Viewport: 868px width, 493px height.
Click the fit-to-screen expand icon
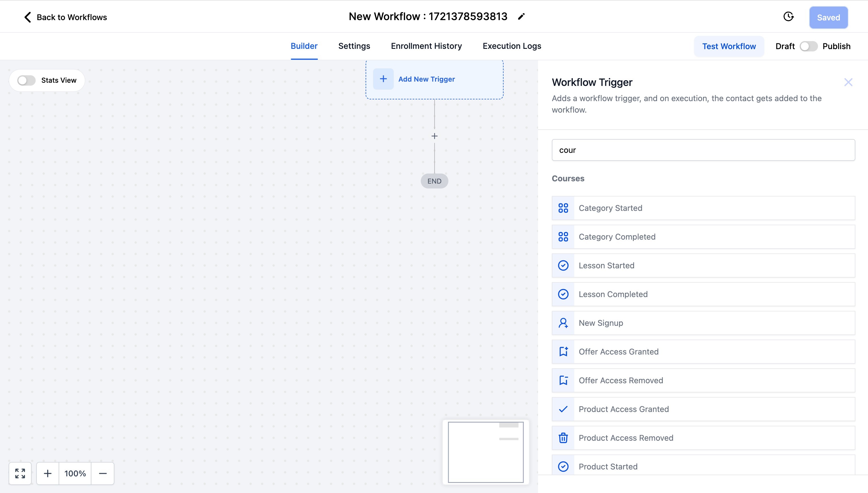(20, 473)
